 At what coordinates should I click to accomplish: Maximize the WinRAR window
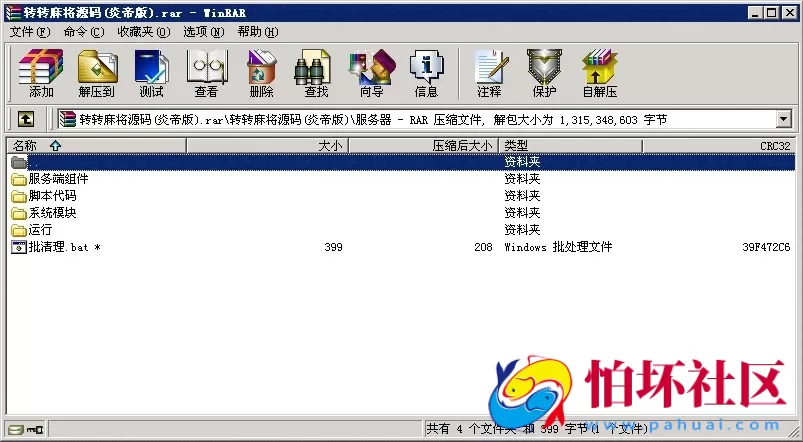point(772,13)
